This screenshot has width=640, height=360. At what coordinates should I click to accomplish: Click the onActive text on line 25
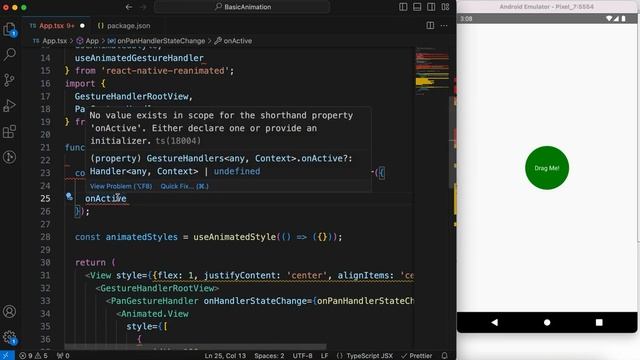pos(106,198)
